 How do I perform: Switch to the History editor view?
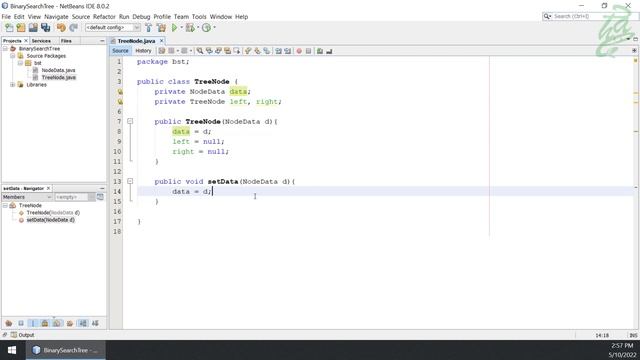[x=143, y=51]
